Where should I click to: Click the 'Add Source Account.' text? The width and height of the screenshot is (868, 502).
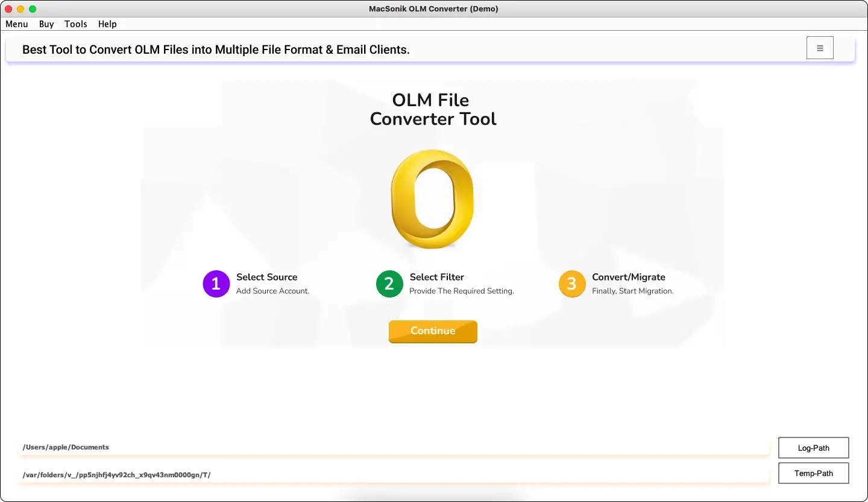[x=272, y=291]
